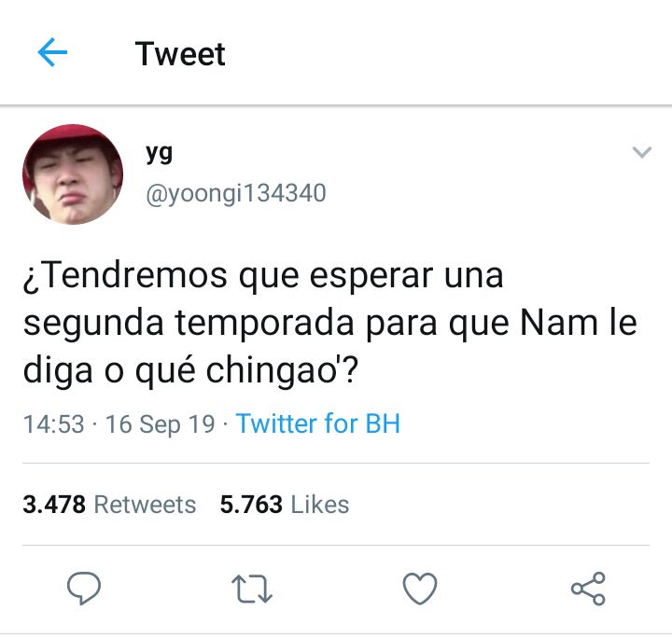
Task: View the 3.478 Retweets list
Action: pos(109,504)
